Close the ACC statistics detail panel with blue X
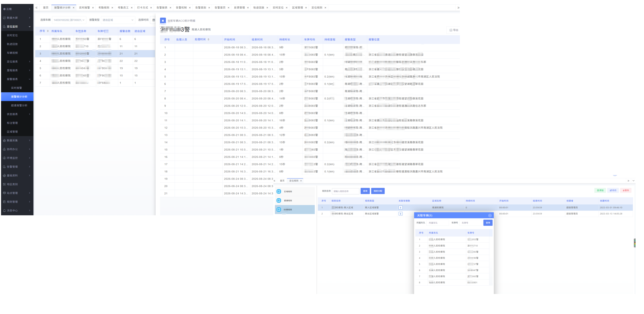Screen dimensions: 644x314 click(x=163, y=21)
